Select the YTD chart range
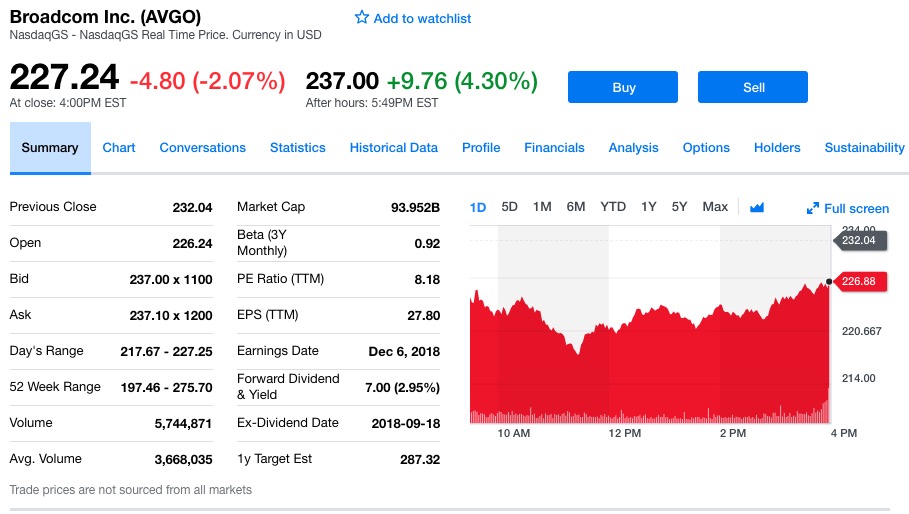Viewport: 909px width, 514px height. [613, 207]
